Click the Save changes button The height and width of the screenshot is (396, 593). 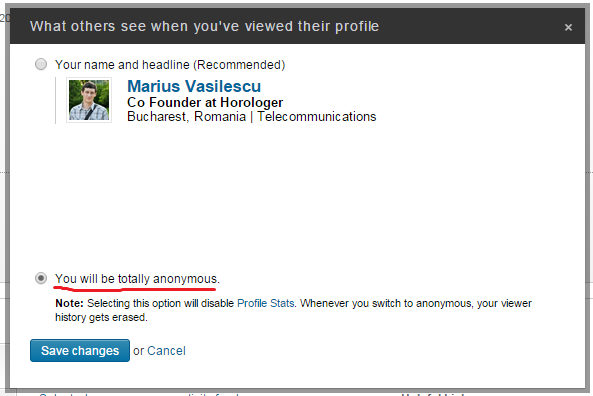(x=80, y=351)
